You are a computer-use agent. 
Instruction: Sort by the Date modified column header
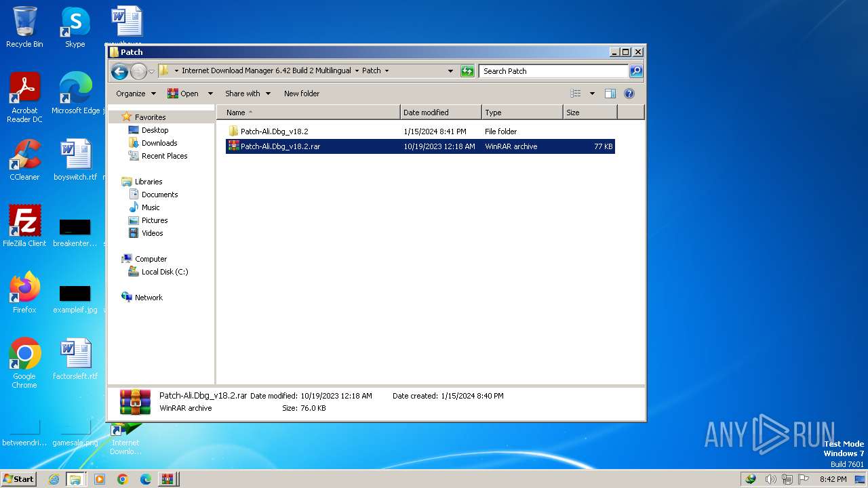coord(441,113)
